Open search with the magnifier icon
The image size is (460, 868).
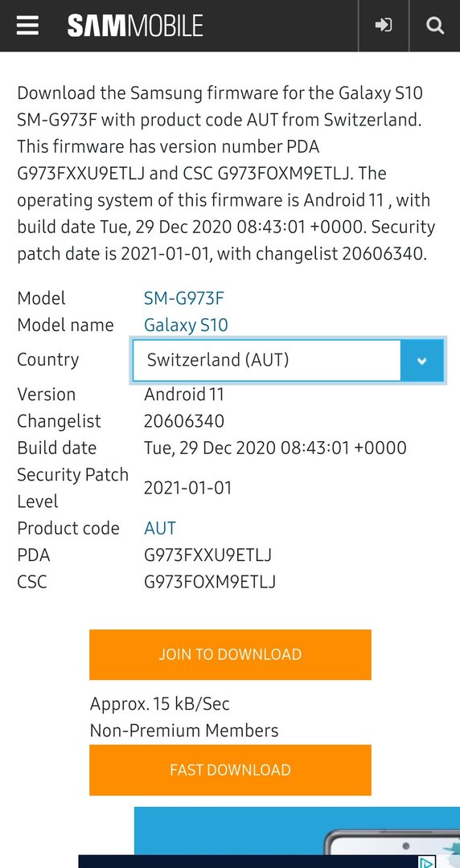click(435, 26)
